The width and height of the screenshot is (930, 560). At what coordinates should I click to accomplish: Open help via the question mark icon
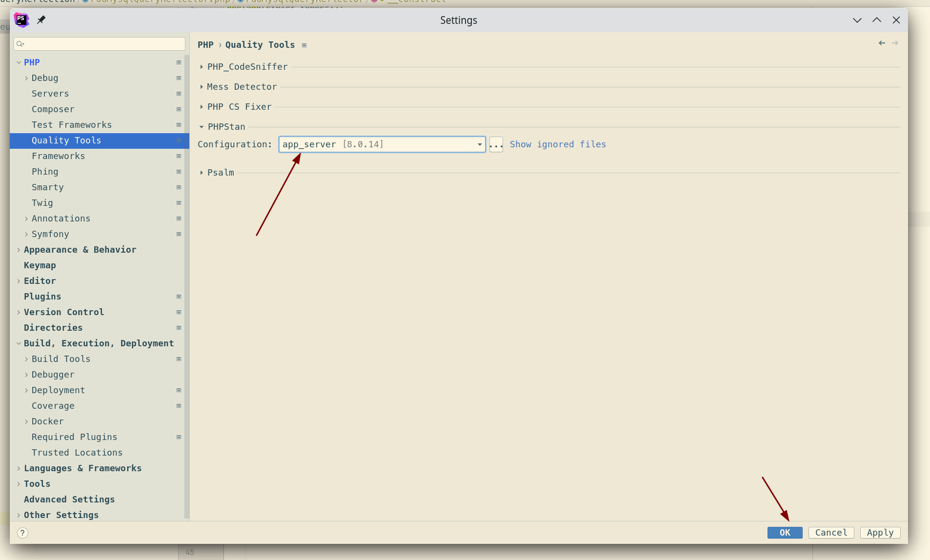pos(22,533)
